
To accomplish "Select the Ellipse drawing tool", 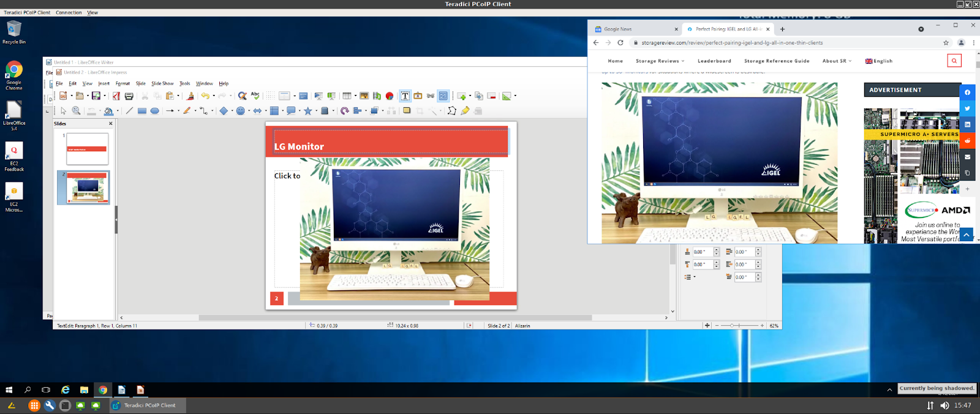I will (x=154, y=111).
